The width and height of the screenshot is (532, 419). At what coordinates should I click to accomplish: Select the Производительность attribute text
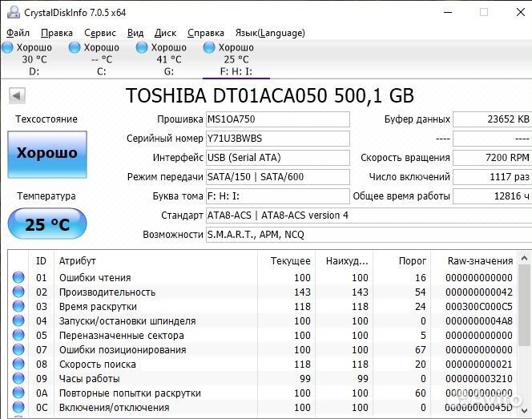point(107,292)
